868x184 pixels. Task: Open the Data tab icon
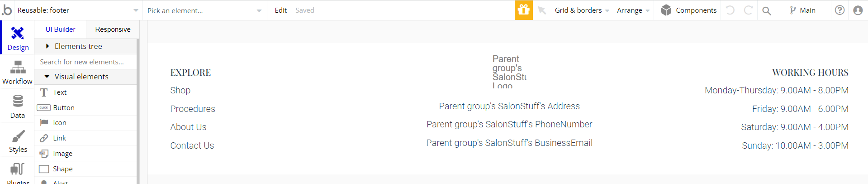pyautogui.click(x=18, y=101)
